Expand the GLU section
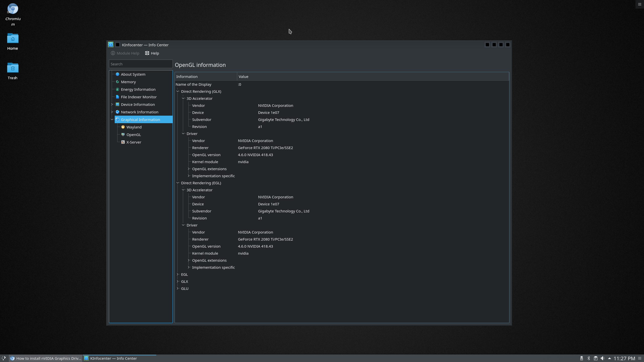The image size is (644, 362). pos(178,288)
